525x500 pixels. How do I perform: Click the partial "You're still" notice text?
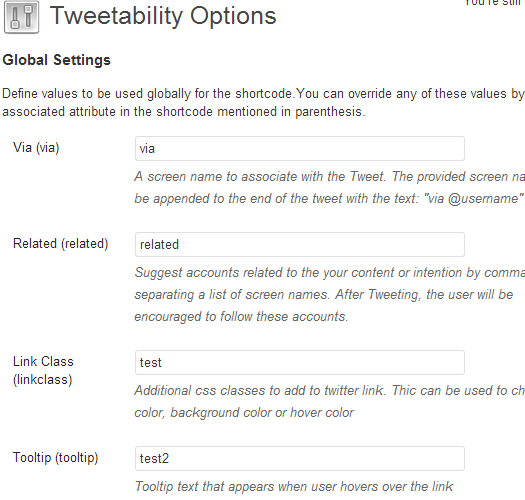pos(494,3)
